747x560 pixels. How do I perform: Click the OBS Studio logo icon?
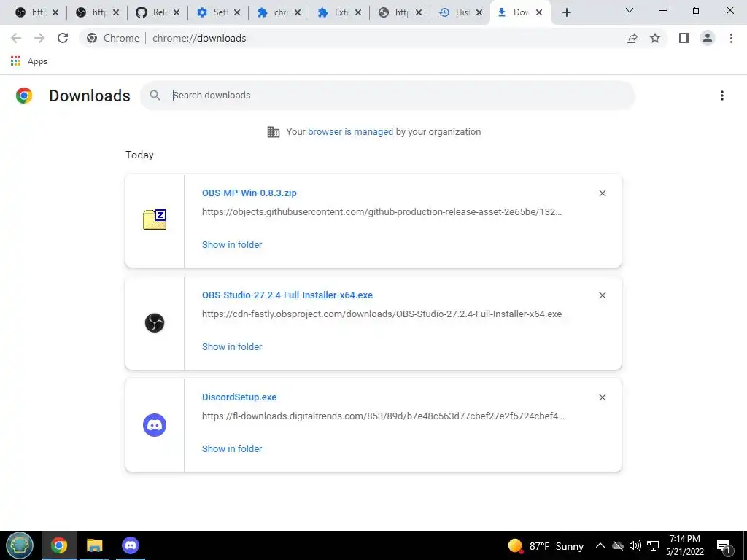coord(155,323)
